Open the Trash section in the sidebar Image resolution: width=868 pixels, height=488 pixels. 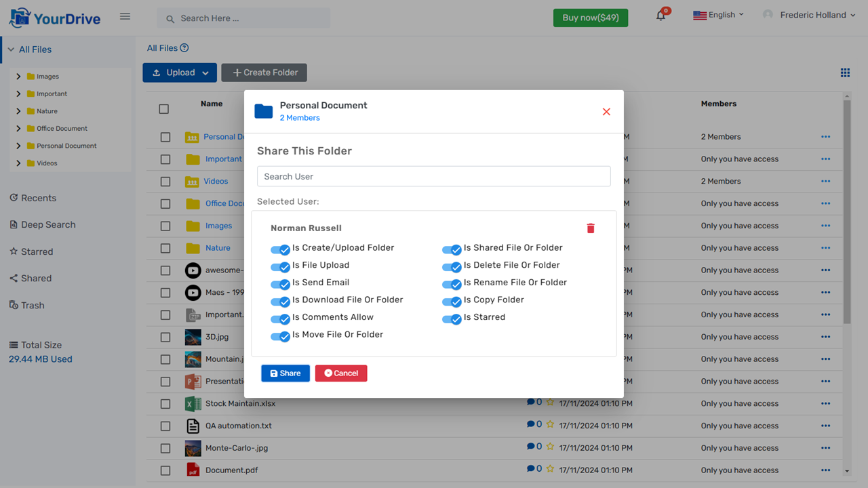pos(13,305)
